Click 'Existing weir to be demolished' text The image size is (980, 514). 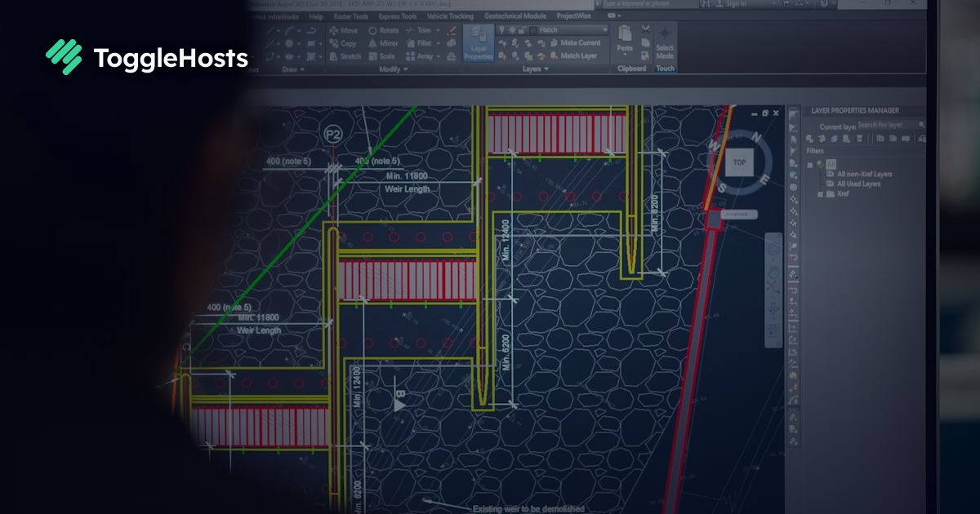pyautogui.click(x=529, y=508)
